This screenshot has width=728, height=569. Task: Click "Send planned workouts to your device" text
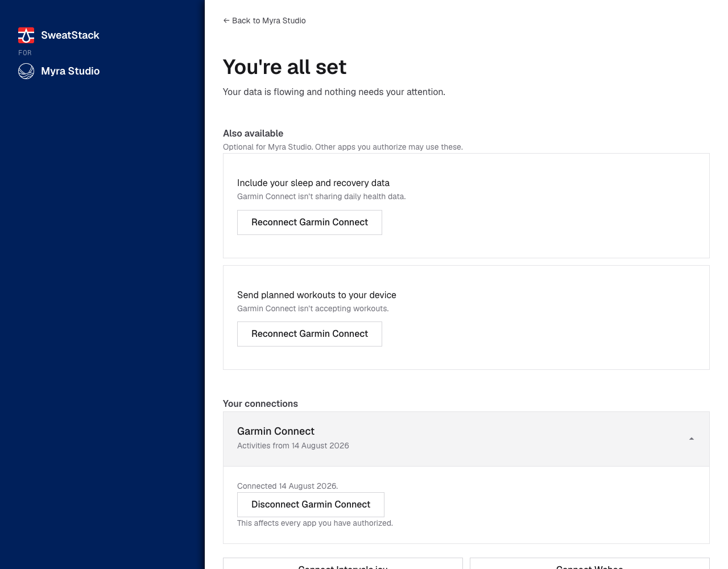click(317, 295)
